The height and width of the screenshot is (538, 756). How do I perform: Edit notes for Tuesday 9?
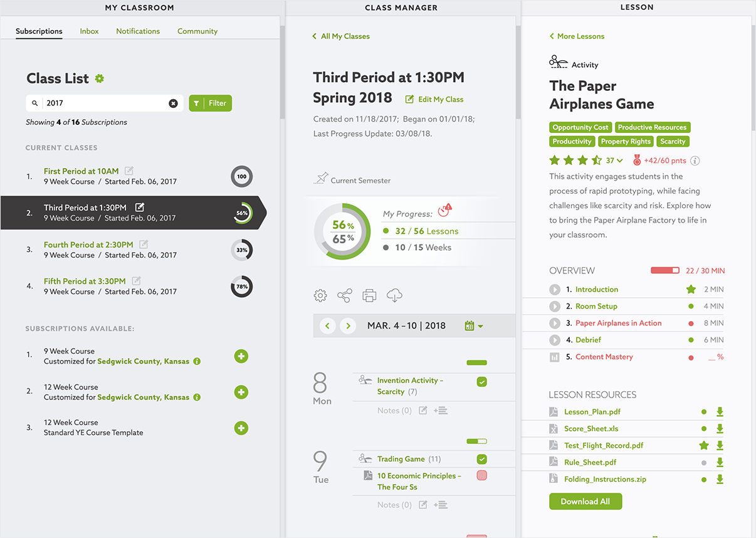(423, 504)
